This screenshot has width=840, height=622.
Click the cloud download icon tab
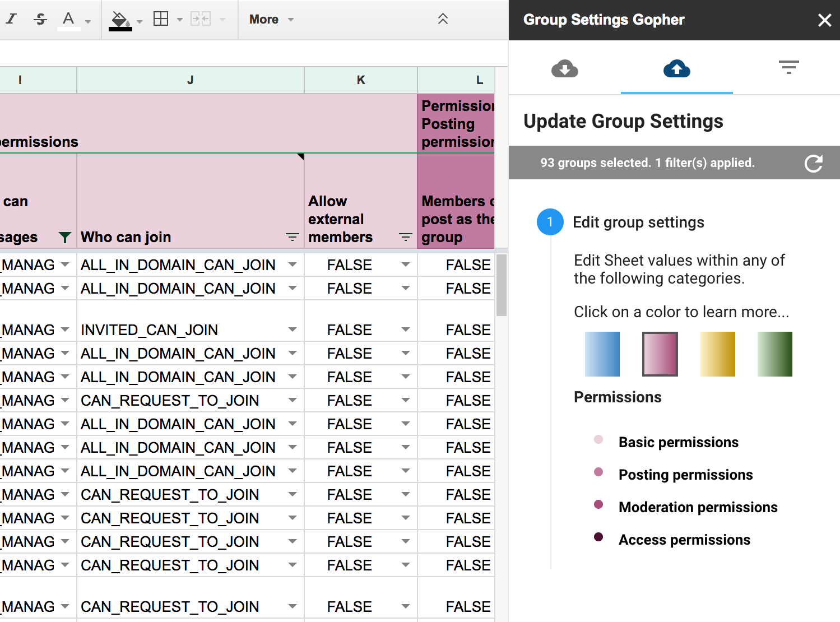(x=564, y=69)
